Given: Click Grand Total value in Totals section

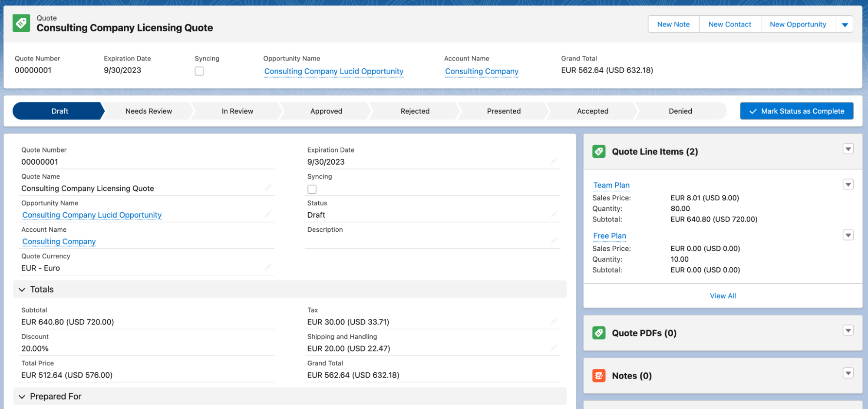Looking at the screenshot, I should pyautogui.click(x=353, y=375).
